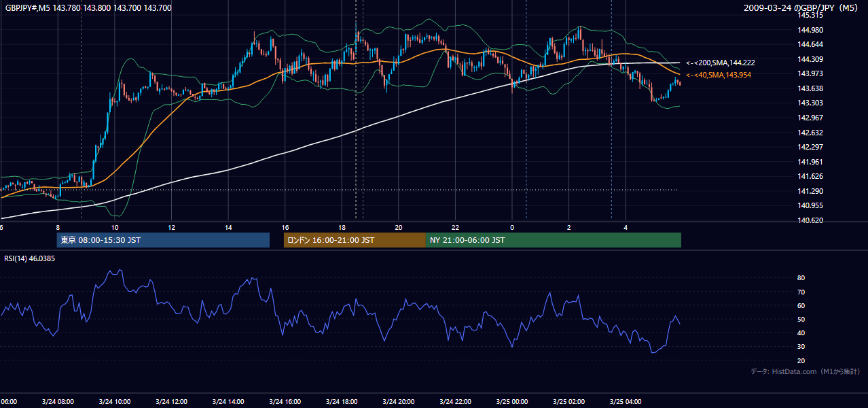
Task: Open the HistData.com data source credit
Action: [806, 371]
